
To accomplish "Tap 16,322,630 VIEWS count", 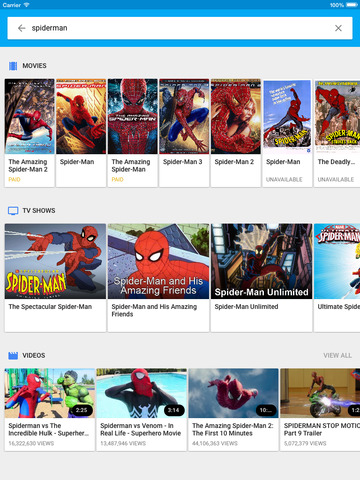I will click(31, 444).
